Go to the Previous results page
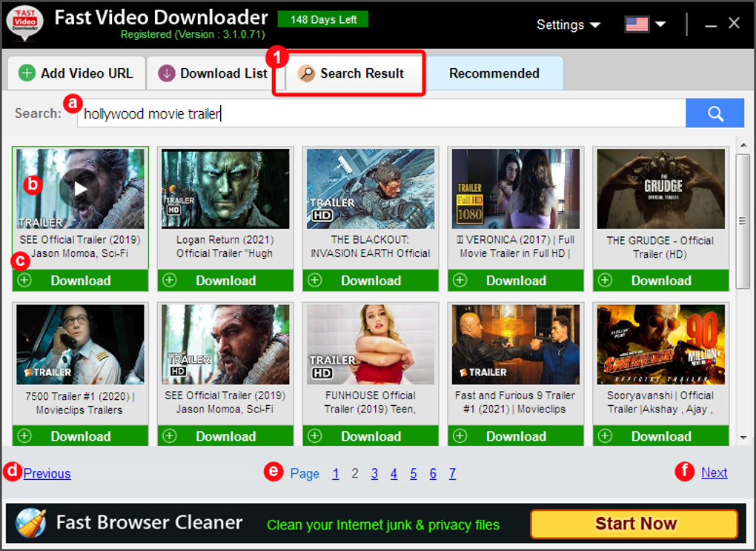The height and width of the screenshot is (551, 756). [47, 473]
